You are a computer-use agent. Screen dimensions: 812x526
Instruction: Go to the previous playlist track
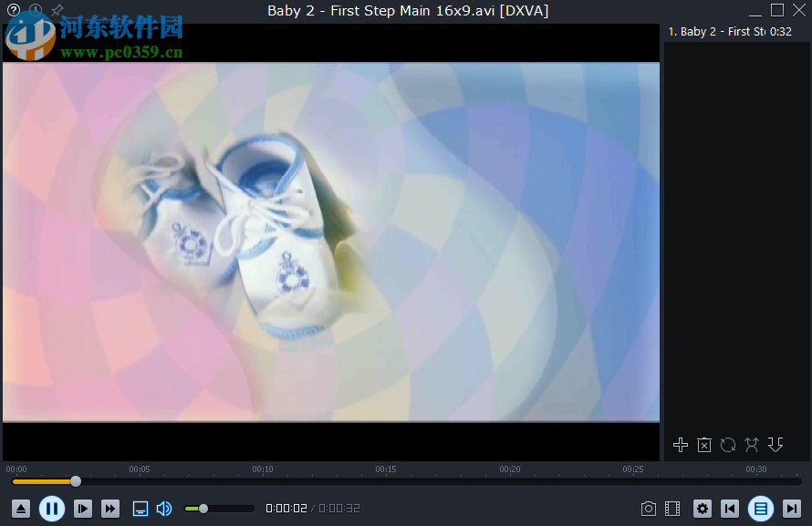click(730, 509)
